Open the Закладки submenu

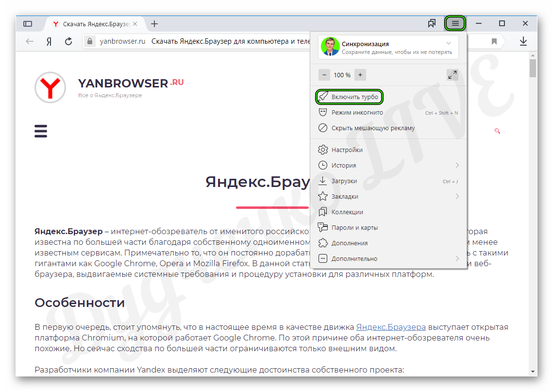[388, 197]
